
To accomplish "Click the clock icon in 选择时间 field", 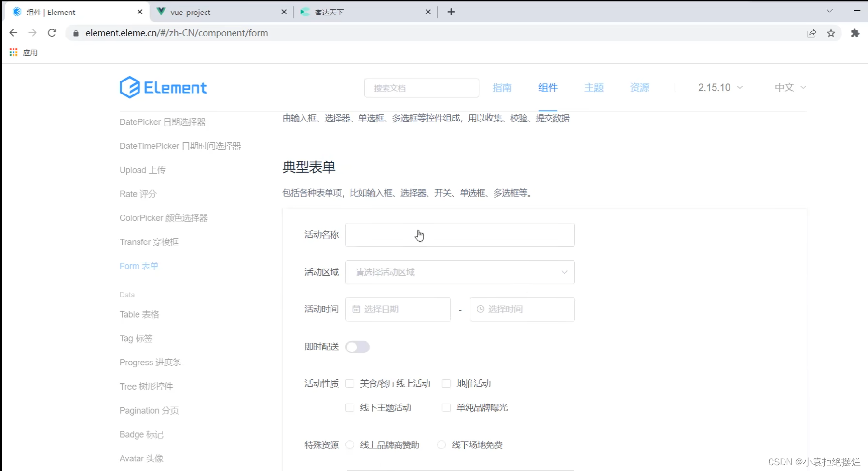I will [x=481, y=309].
